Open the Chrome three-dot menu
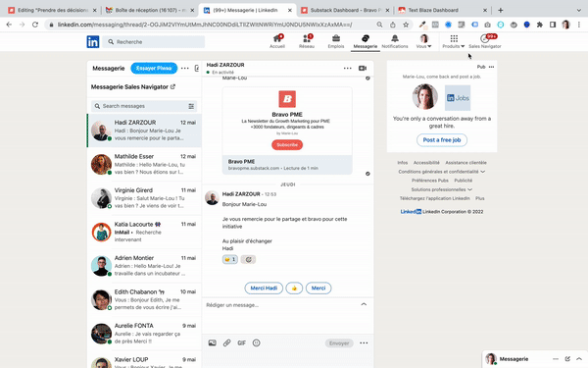This screenshot has width=588, height=368. 579,25
